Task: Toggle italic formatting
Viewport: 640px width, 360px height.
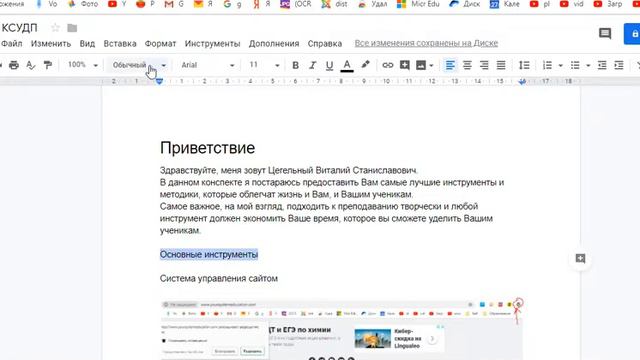Action: click(313, 65)
